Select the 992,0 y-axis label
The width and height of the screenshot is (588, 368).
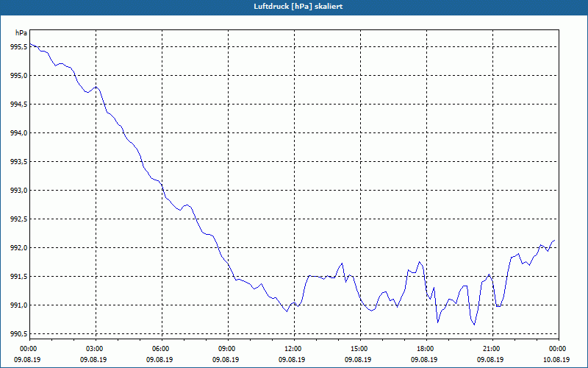18,248
